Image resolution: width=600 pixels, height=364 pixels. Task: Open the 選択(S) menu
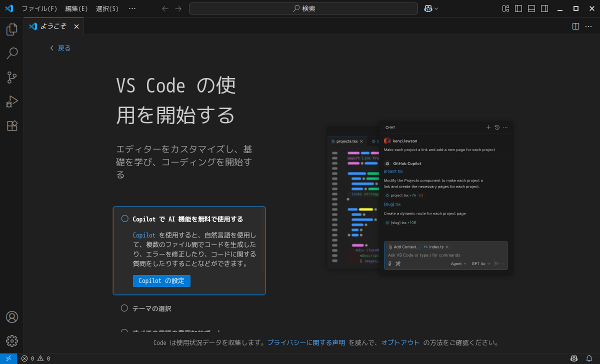tap(107, 8)
